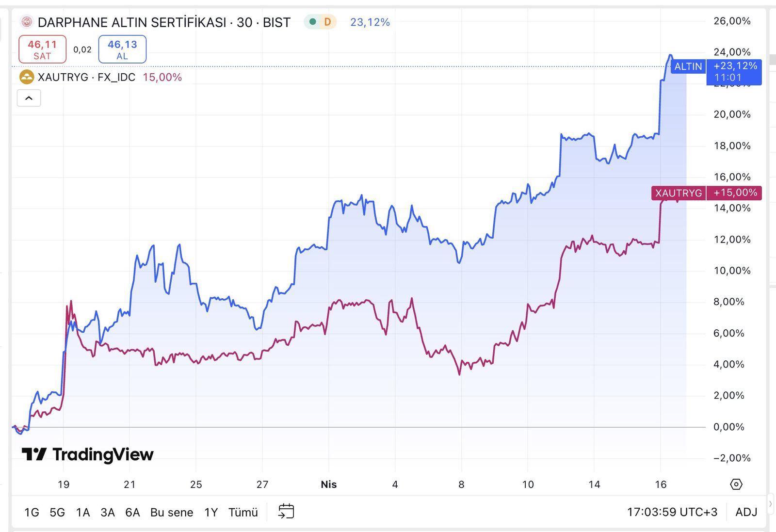Open the go-to-date calendar icon
This screenshot has width=776, height=532.
pyautogui.click(x=286, y=512)
